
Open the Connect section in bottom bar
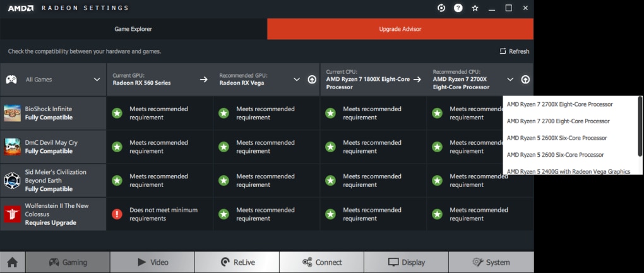coord(321,262)
